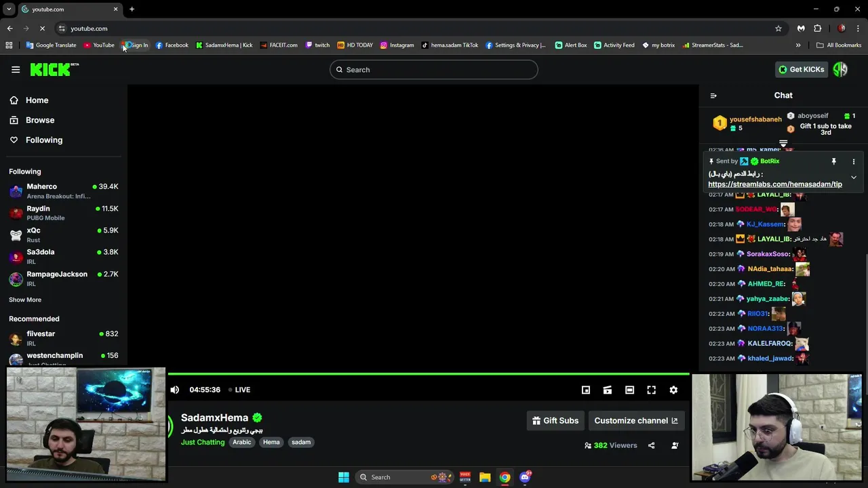This screenshot has width=868, height=488.
Task: Bookmark this page with the star
Action: [x=778, y=28]
